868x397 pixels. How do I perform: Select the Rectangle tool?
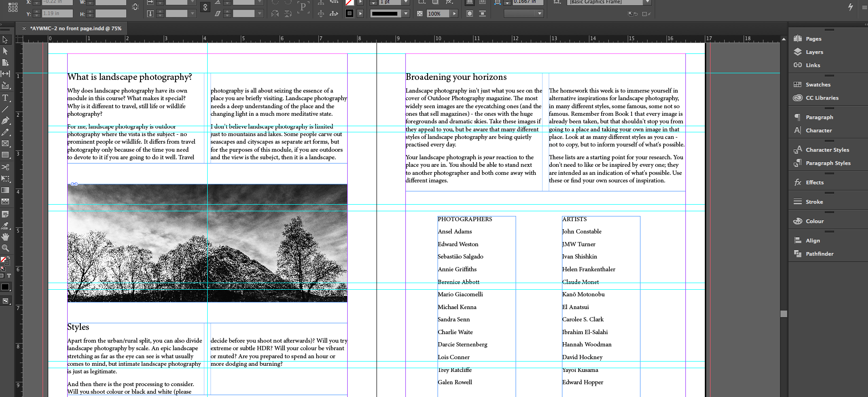click(5, 155)
